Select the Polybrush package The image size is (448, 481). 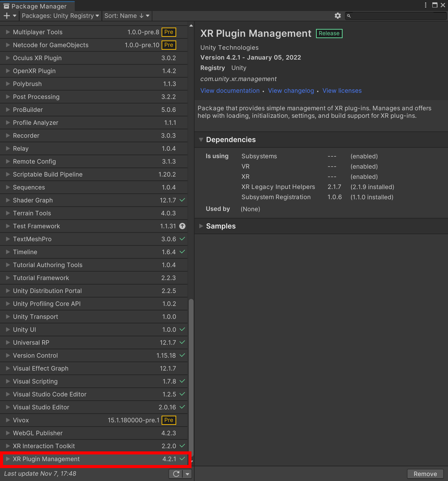click(94, 84)
